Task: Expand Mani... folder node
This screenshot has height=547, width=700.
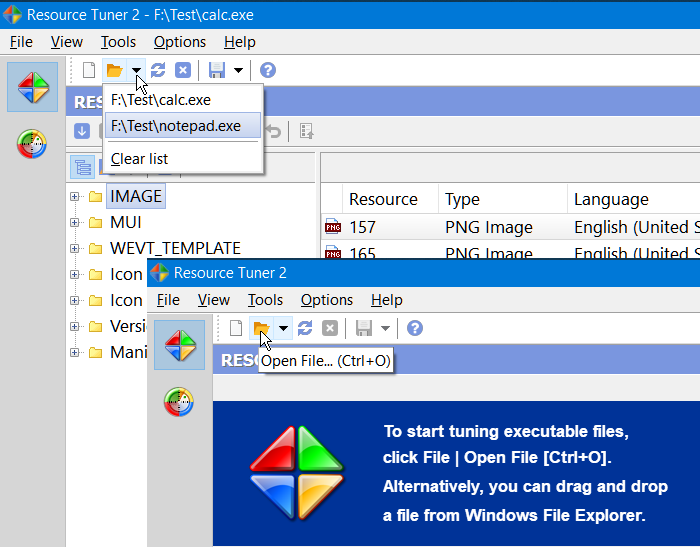Action: [75, 352]
